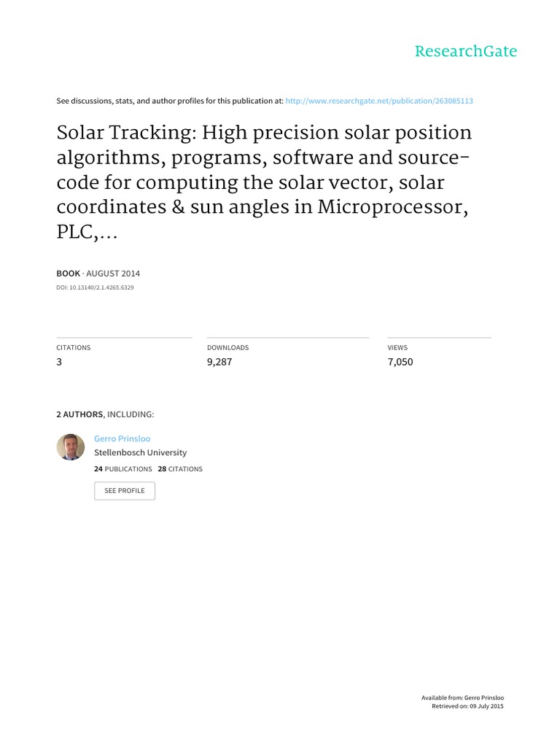Select the DOI number text
Viewport: 560px width, 747px height.
(95, 287)
